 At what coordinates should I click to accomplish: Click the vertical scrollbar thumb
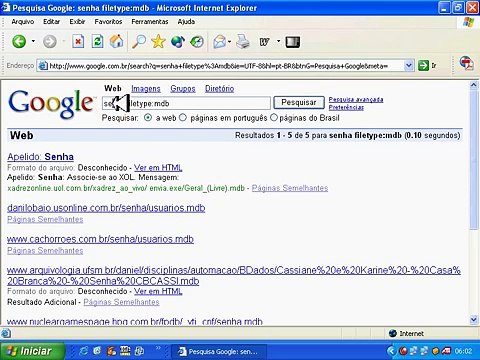click(474, 160)
